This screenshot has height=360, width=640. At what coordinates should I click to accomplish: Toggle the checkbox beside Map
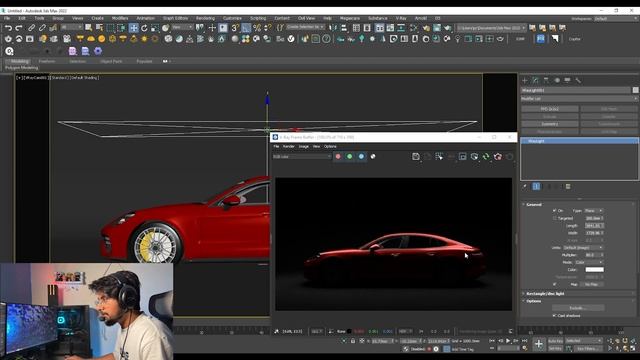click(554, 284)
